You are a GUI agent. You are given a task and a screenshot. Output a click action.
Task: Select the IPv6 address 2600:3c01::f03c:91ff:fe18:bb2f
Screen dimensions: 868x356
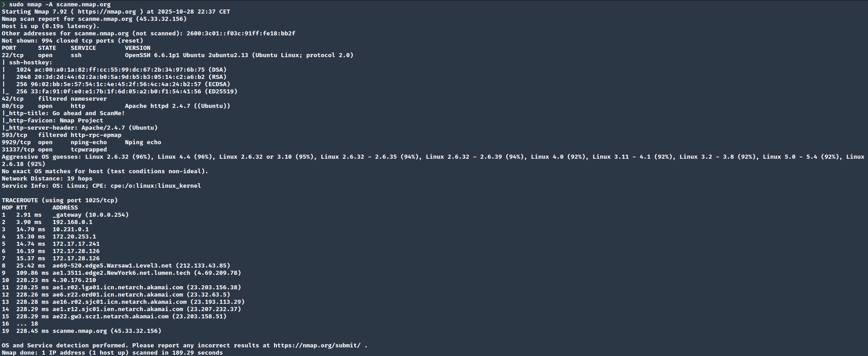click(x=241, y=34)
